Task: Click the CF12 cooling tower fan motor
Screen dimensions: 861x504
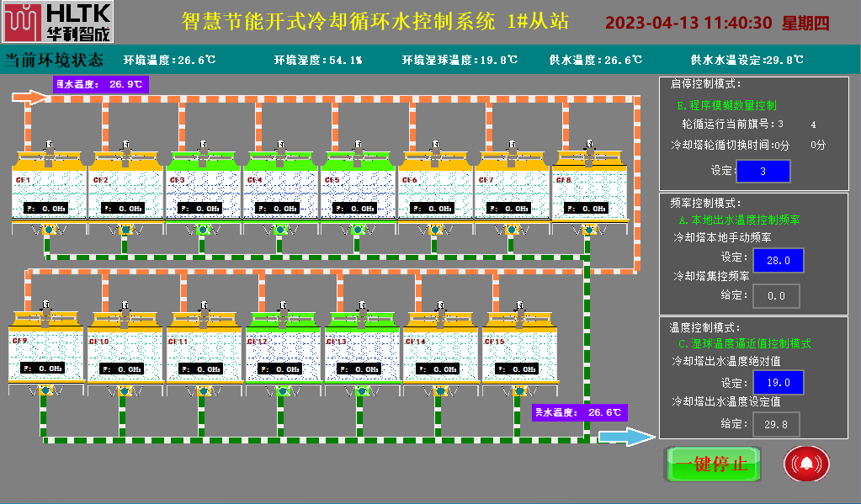Action: pos(281,309)
